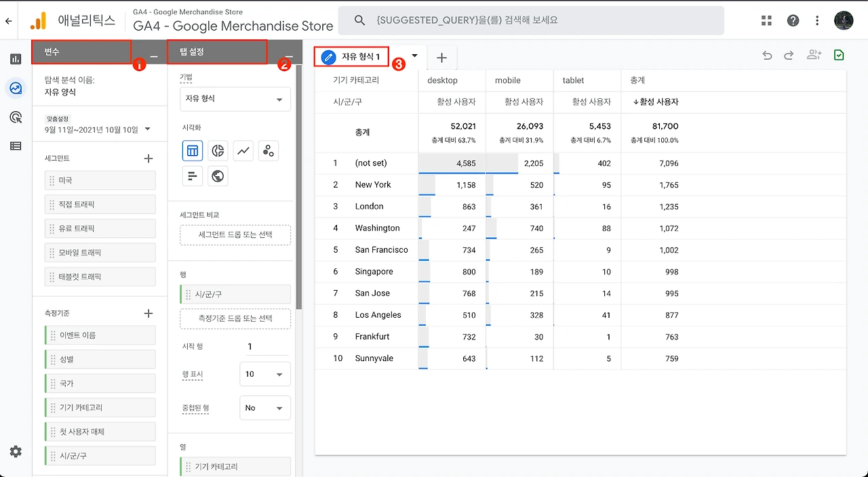Image resolution: width=868 pixels, height=477 pixels.
Task: Select the 모바일 트래픽 segment chip
Action: (x=100, y=253)
